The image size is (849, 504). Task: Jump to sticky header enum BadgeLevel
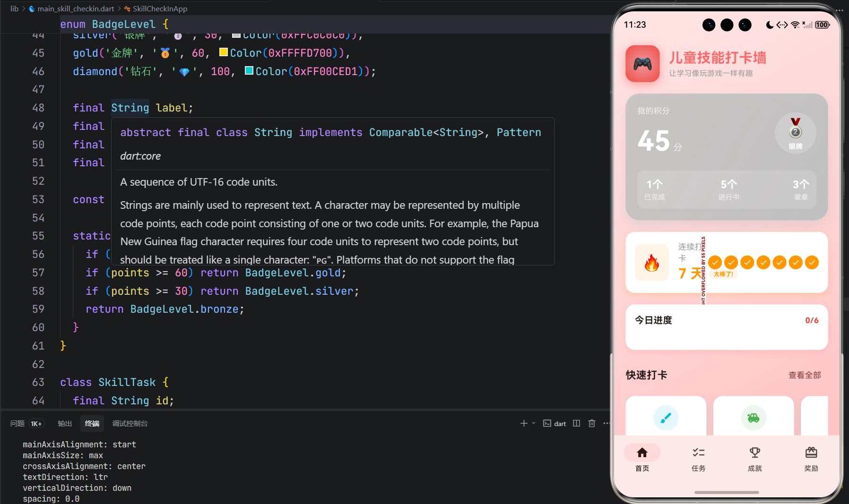pos(114,24)
